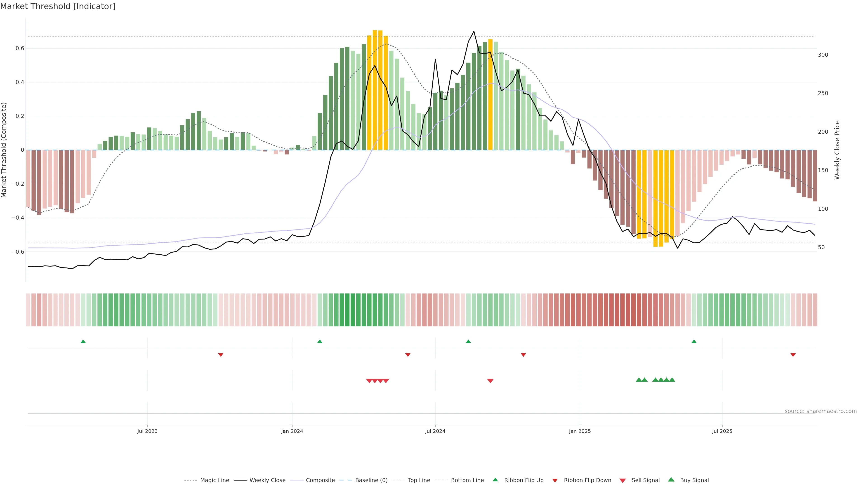Click the lone sell signal marker after Jul 2024
The width and height of the screenshot is (868, 488).
pyautogui.click(x=490, y=381)
